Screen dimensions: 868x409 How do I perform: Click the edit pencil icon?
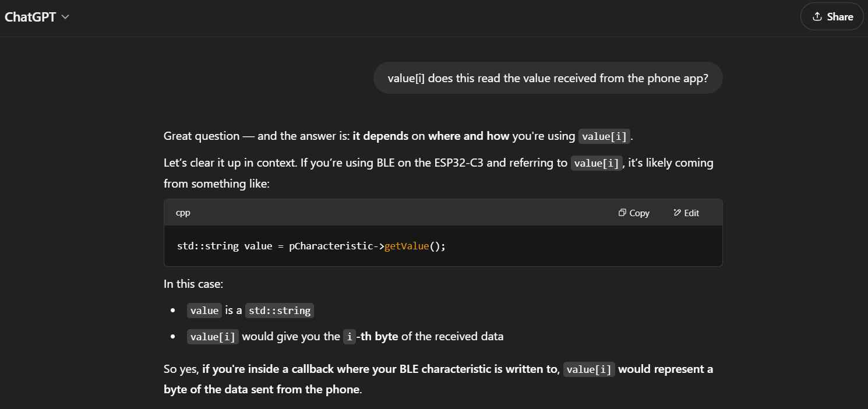(x=677, y=213)
